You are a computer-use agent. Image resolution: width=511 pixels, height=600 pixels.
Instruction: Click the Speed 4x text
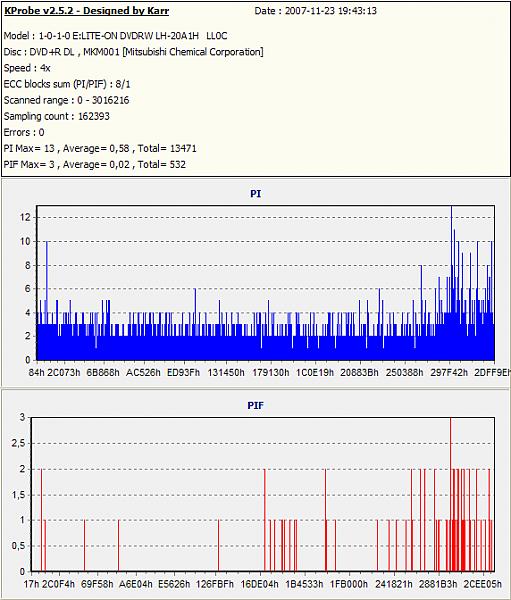coord(27,68)
